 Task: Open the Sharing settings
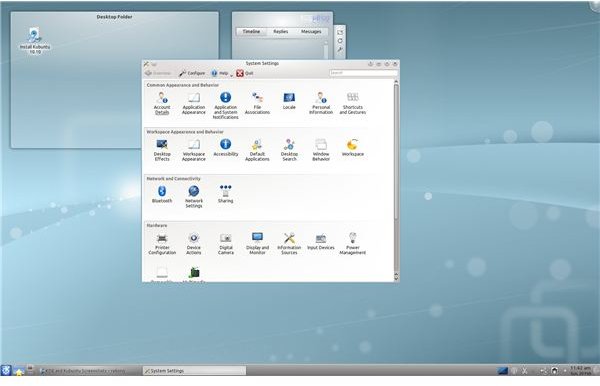[x=225, y=194]
